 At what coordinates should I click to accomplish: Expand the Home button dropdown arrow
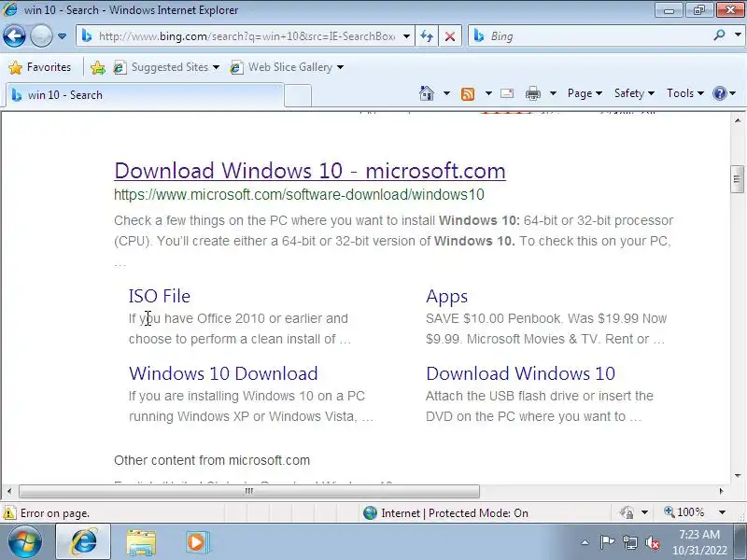point(446,93)
